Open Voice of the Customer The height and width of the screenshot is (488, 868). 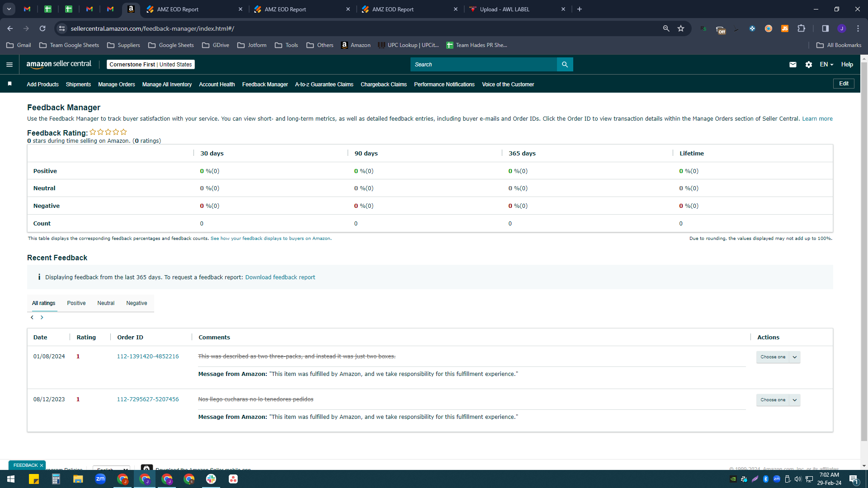point(508,84)
